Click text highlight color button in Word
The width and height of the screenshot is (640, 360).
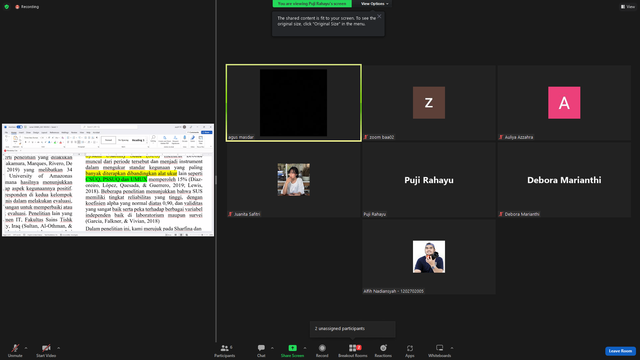(55, 142)
